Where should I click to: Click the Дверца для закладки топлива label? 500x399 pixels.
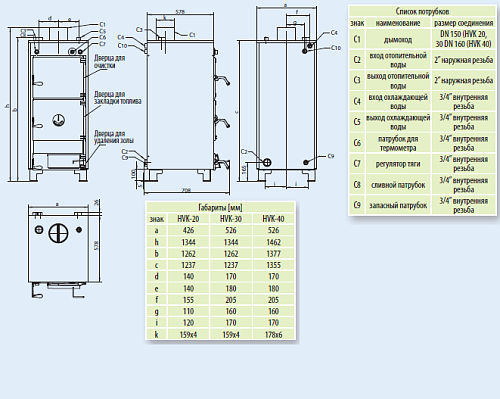tap(117, 97)
